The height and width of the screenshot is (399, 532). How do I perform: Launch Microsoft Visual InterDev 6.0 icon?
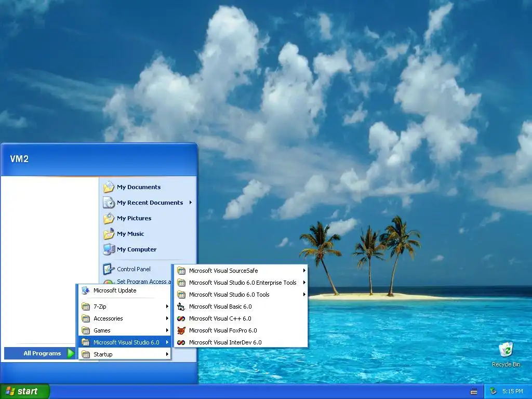click(181, 342)
